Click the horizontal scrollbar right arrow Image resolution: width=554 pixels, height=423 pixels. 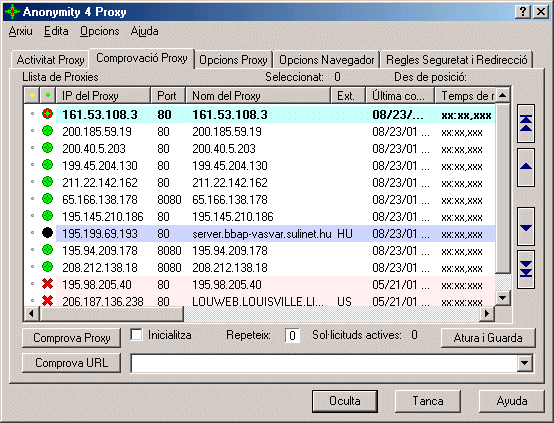pyautogui.click(x=487, y=313)
